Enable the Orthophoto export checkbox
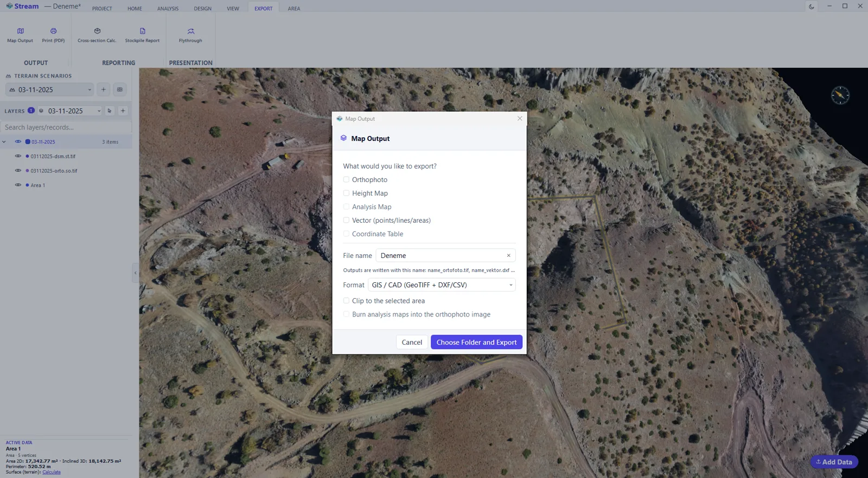The height and width of the screenshot is (478, 868). (x=346, y=179)
